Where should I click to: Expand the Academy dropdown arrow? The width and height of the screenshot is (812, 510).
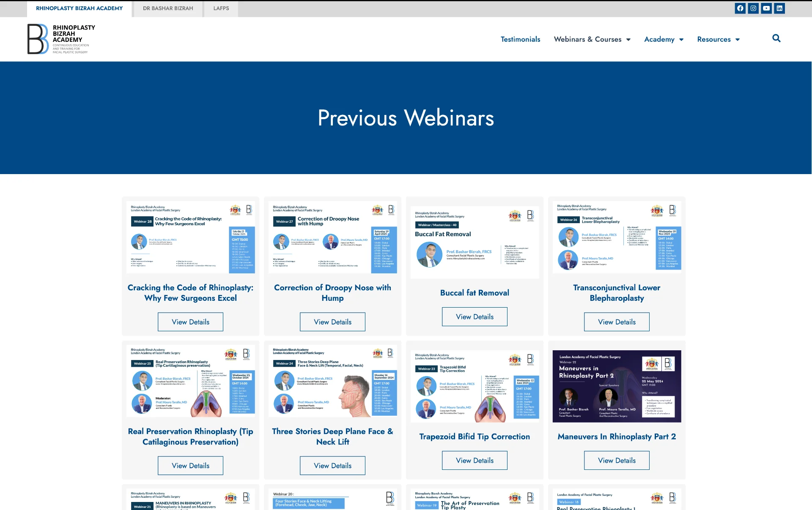[681, 40]
